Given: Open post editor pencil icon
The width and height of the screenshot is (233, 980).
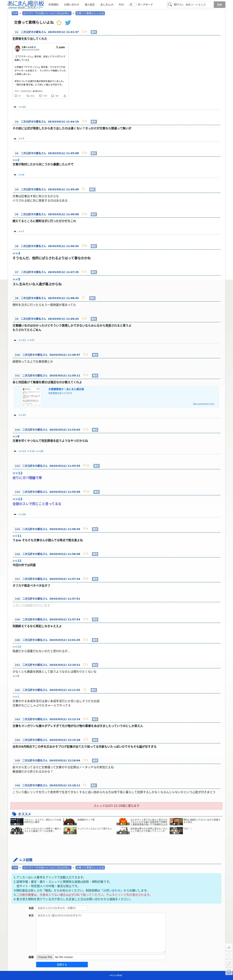Looking at the screenshot, I should pyautogui.click(x=228, y=963).
